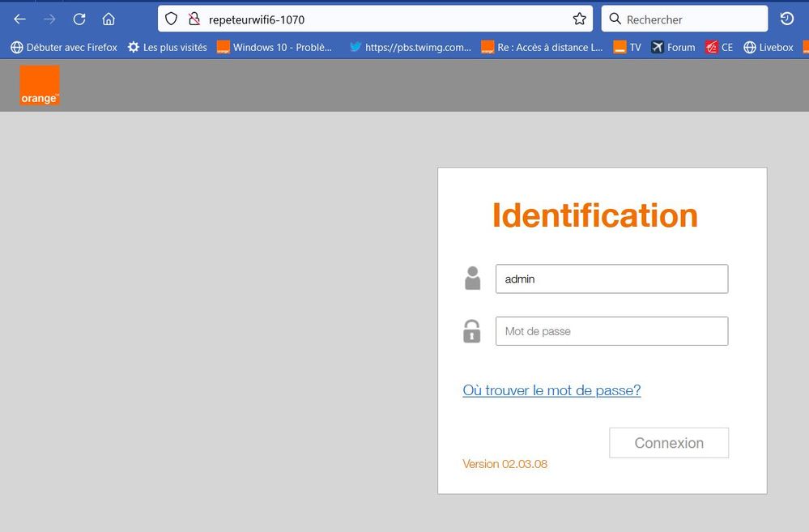The width and height of the screenshot is (809, 532).
Task: Open the Re : Accès à distance bookmark
Action: (x=542, y=48)
